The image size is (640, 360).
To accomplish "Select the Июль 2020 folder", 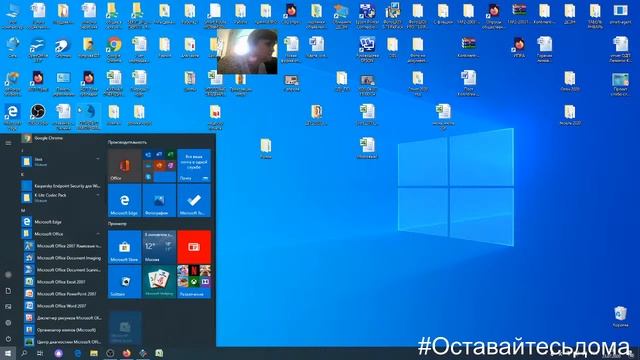I will click(570, 115).
